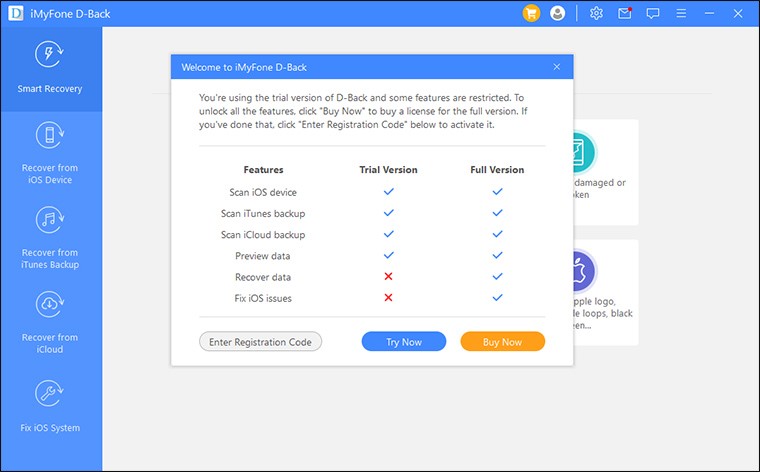Close the Welcome to iMyFone D-Back dialog

pos(556,67)
